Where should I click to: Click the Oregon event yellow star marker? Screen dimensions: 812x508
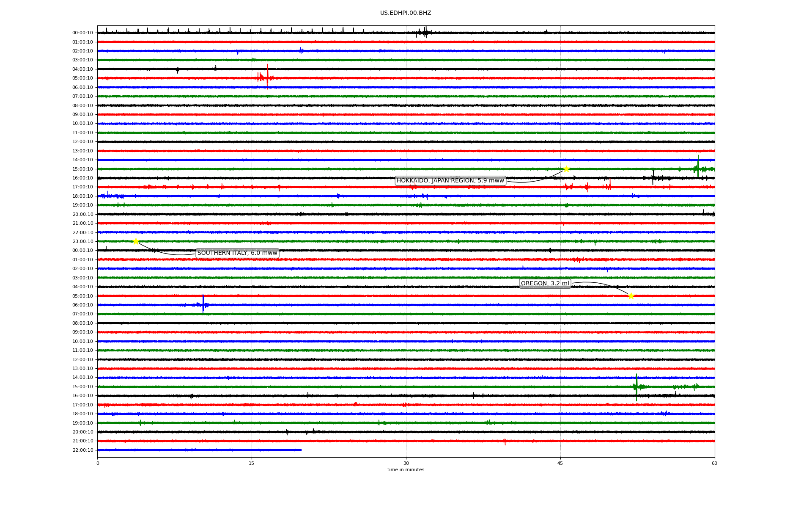click(x=631, y=296)
